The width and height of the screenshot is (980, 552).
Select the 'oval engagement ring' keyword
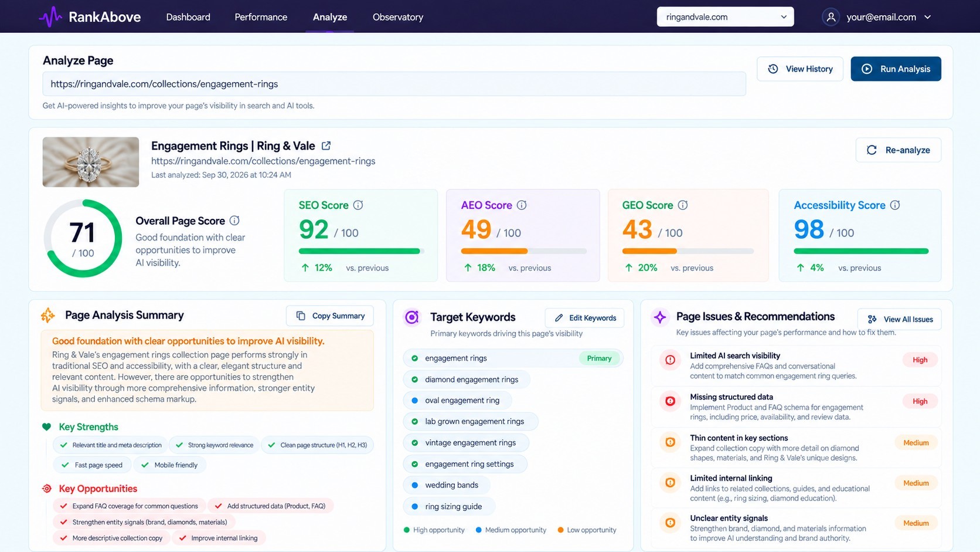(x=458, y=401)
